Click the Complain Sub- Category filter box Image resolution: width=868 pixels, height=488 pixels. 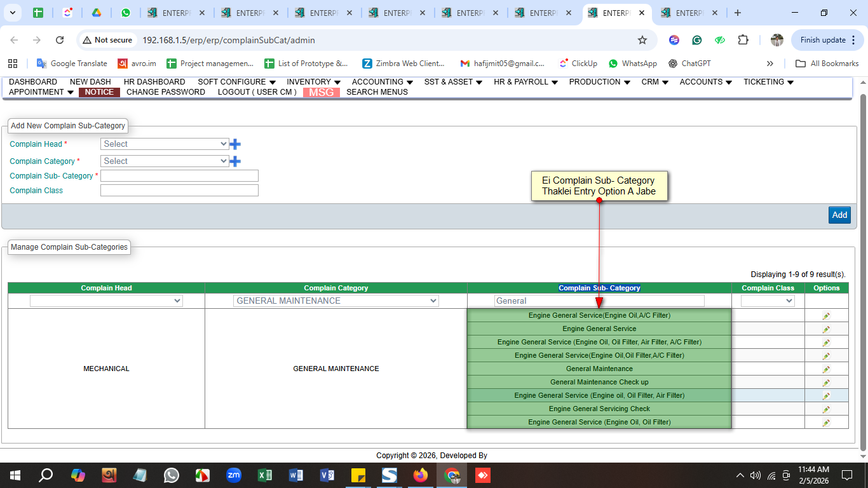click(599, 301)
